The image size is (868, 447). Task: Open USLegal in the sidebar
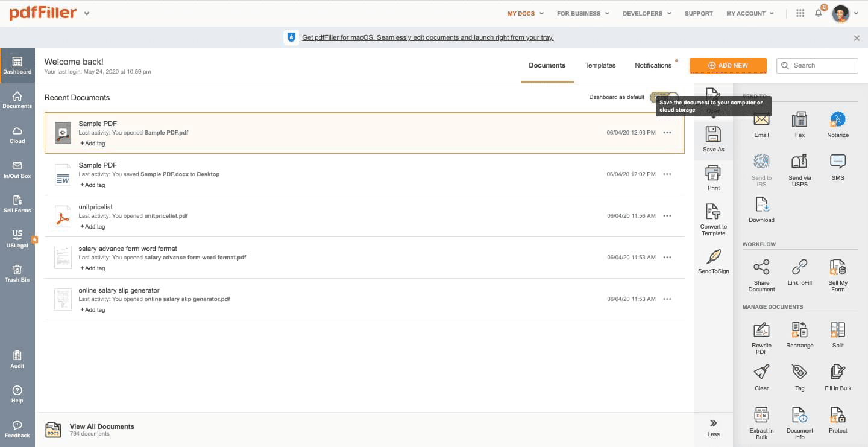pyautogui.click(x=17, y=239)
